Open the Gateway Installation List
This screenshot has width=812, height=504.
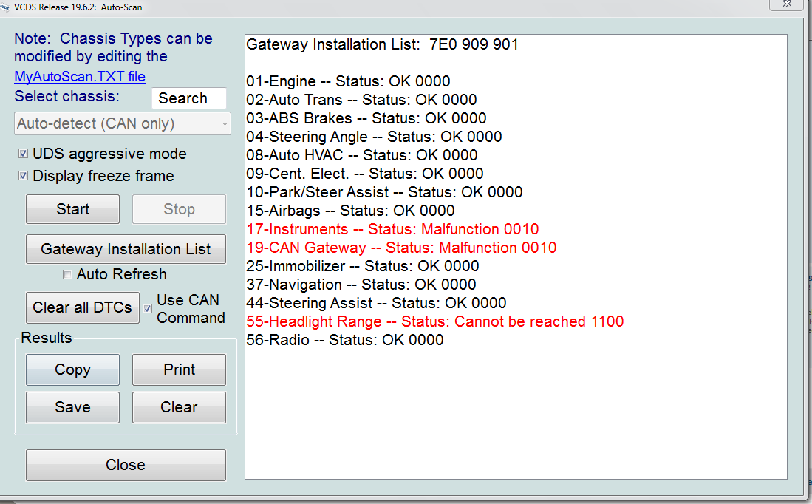(126, 249)
